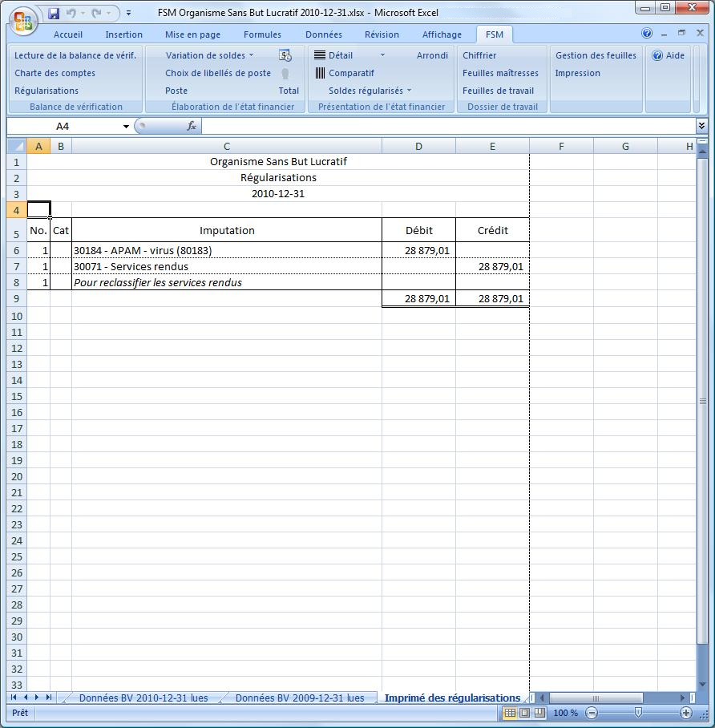Image resolution: width=715 pixels, height=728 pixels.
Task: Click the icon right of Variation de soldes
Action: pos(285,55)
